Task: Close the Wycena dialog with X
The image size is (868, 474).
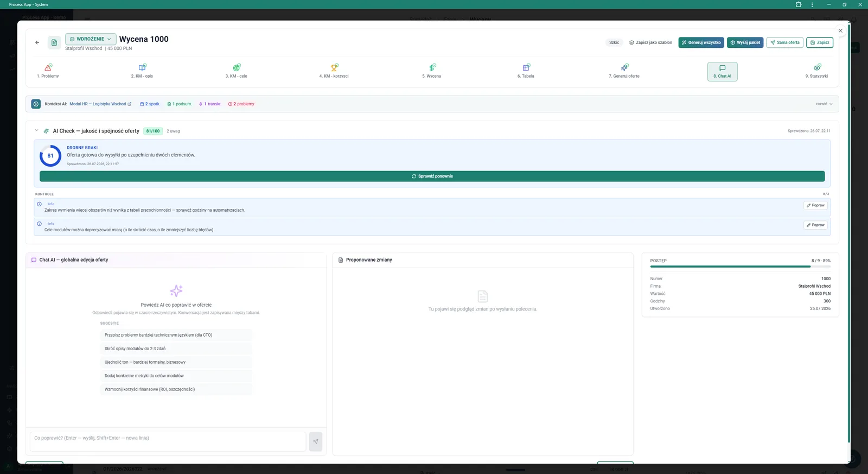Action: pyautogui.click(x=840, y=30)
